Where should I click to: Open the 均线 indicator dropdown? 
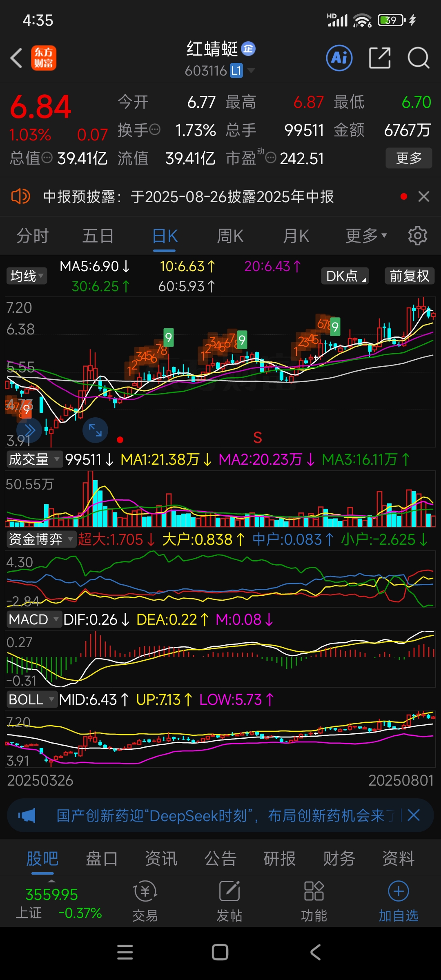tap(27, 276)
